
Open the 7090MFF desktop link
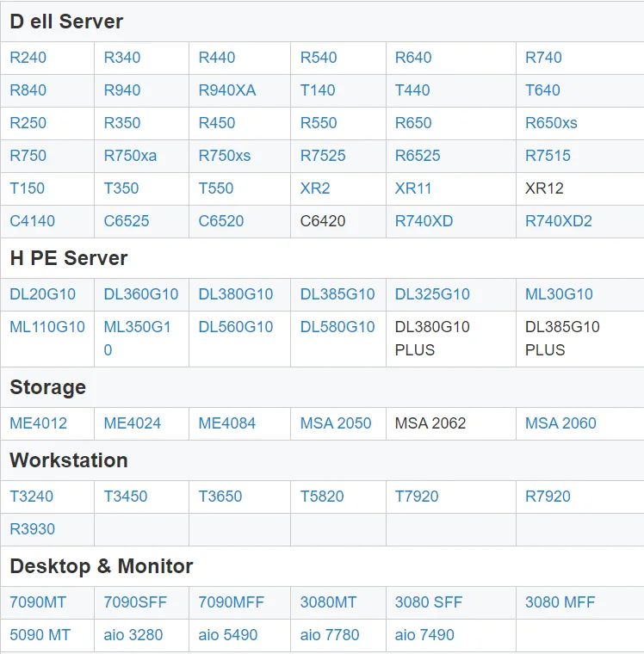232,602
